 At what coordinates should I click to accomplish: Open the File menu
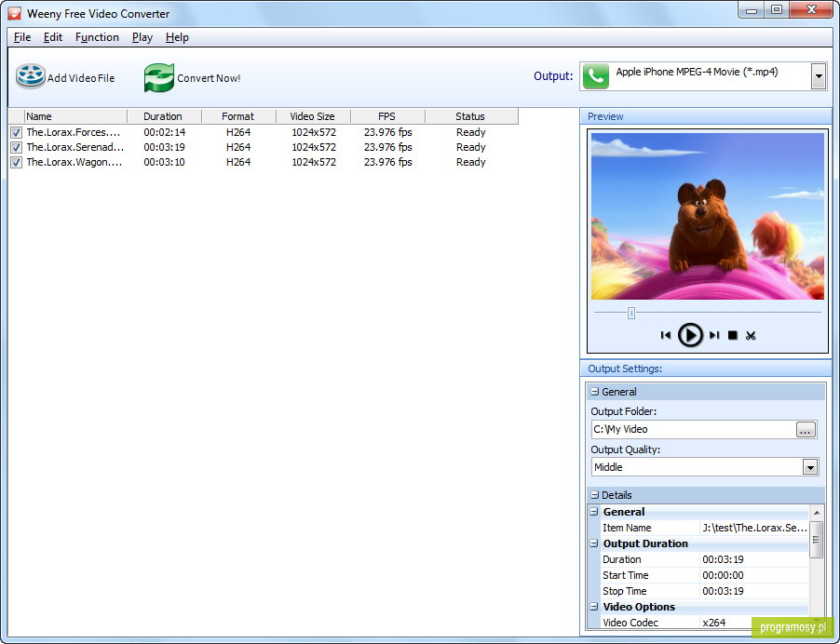coord(22,37)
